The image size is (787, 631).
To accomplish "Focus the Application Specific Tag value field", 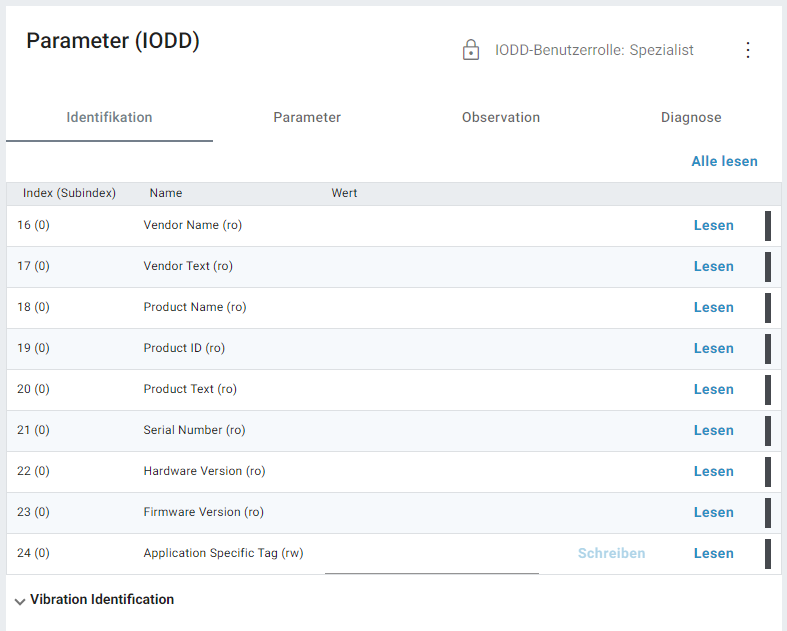I will (x=431, y=556).
